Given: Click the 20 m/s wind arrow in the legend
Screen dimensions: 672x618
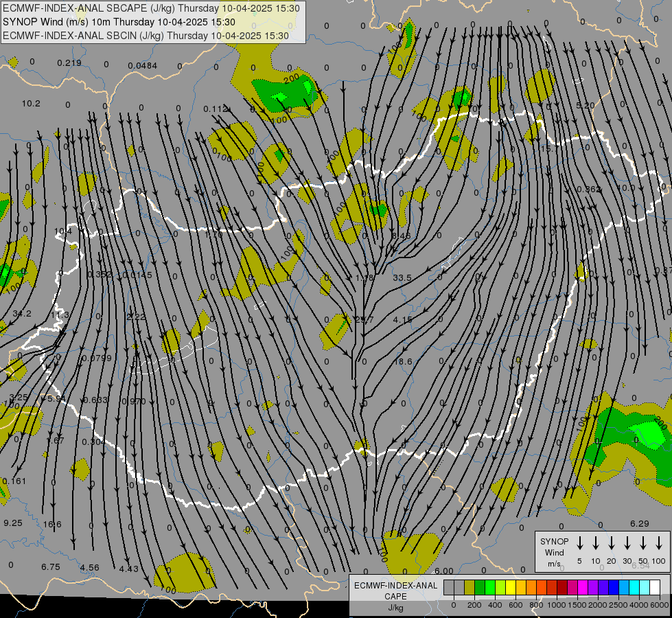Looking at the screenshot, I should click(611, 543).
